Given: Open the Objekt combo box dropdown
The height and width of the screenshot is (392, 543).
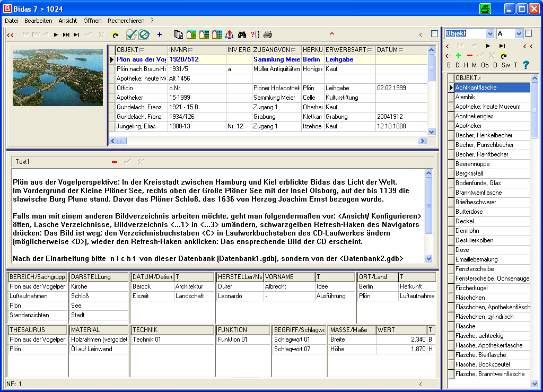Looking at the screenshot, I should pyautogui.click(x=489, y=33).
